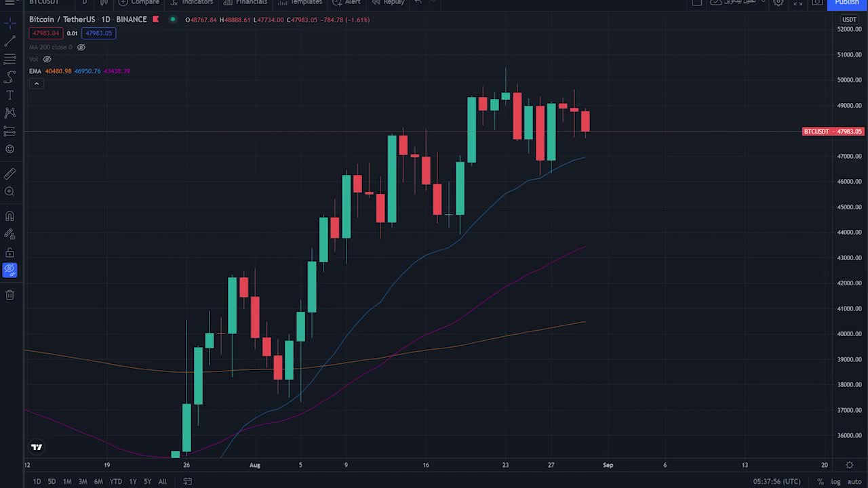Select the YTD range option
The width and height of the screenshot is (868, 488).
pos(115,481)
